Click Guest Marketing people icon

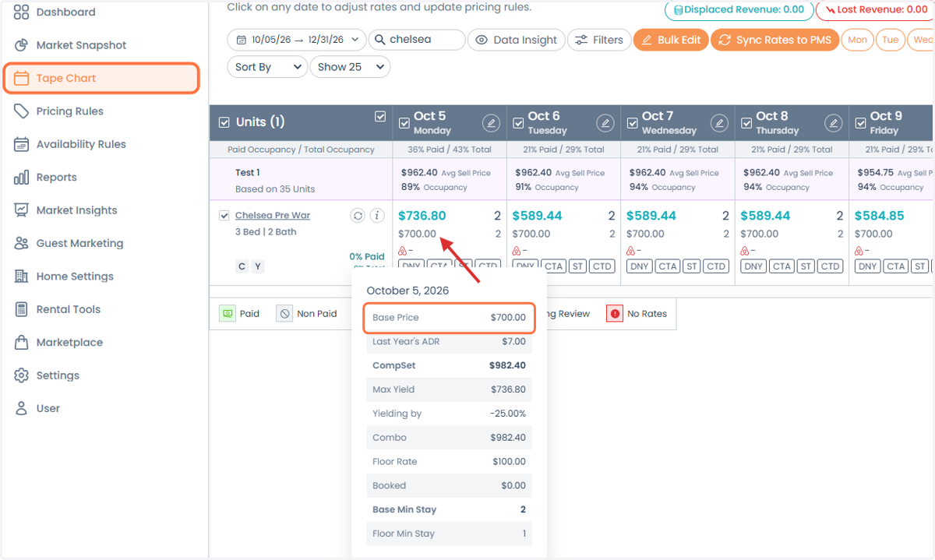point(22,243)
